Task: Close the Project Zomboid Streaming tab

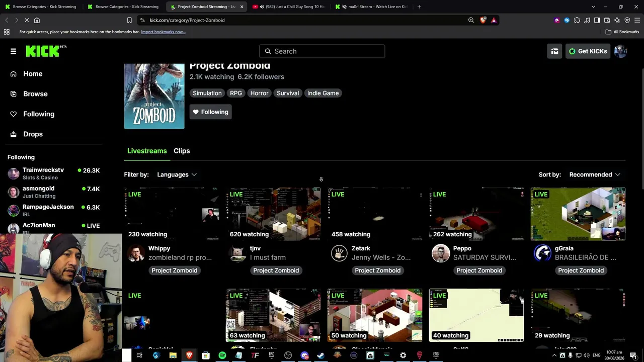Action: pyautogui.click(x=242, y=7)
